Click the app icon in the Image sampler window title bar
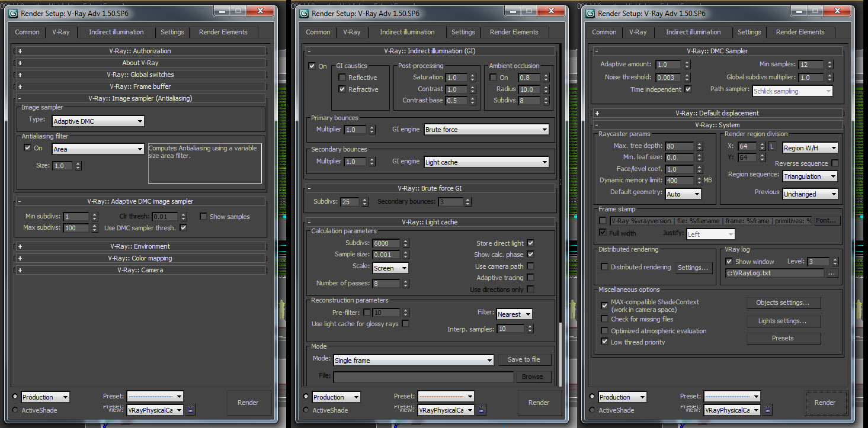The height and width of the screenshot is (428, 868). coord(13,13)
